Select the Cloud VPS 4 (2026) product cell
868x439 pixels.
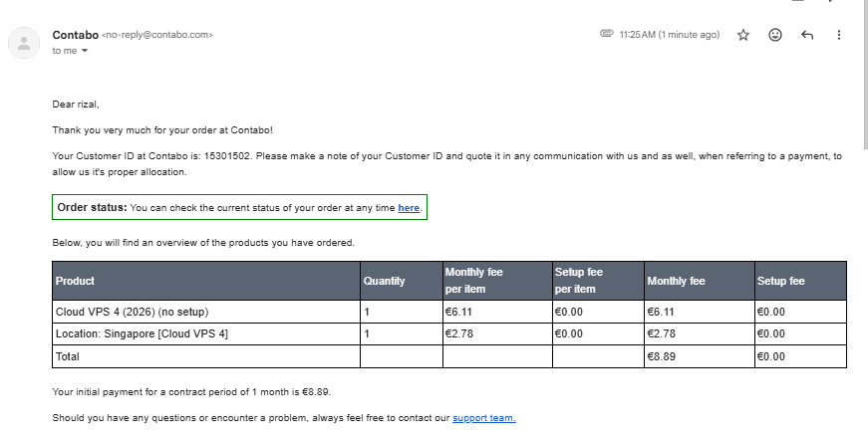coord(206,312)
